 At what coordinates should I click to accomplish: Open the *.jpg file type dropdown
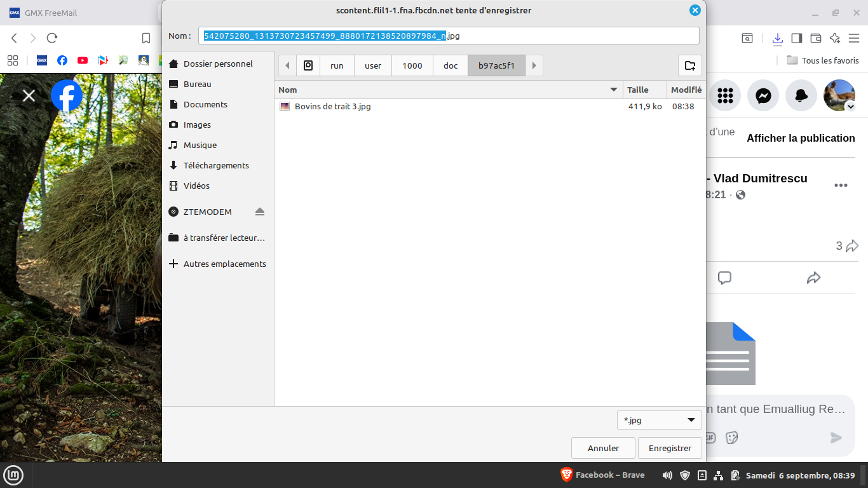pyautogui.click(x=659, y=420)
